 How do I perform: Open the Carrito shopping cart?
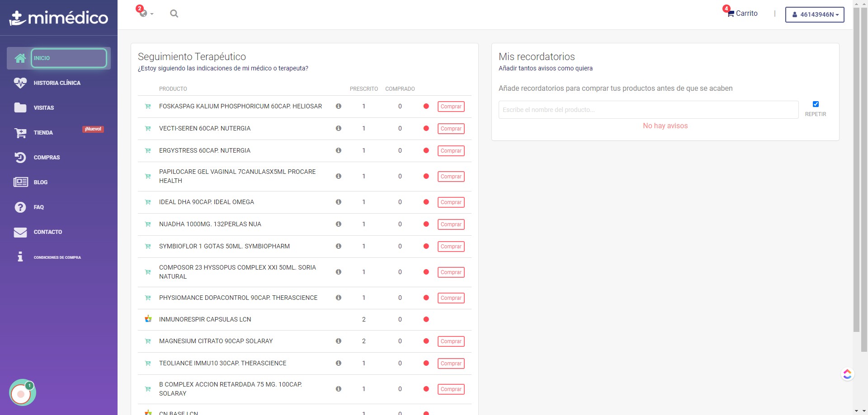point(742,13)
